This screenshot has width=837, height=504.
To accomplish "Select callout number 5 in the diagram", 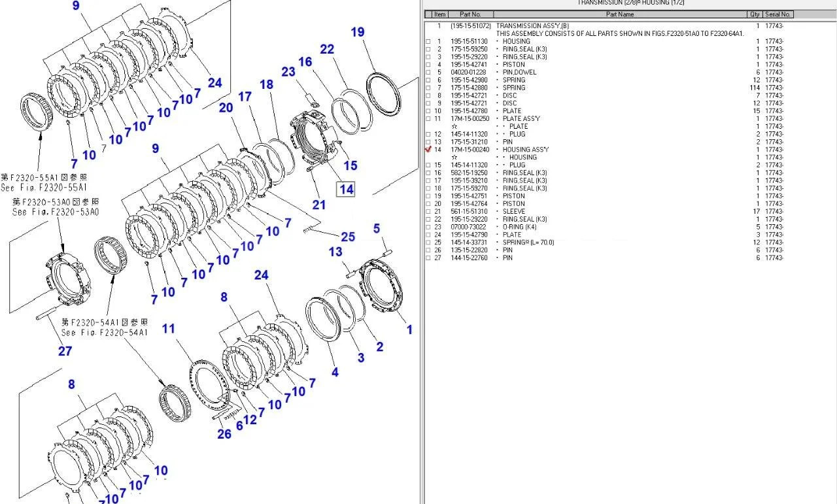I will pos(377,228).
